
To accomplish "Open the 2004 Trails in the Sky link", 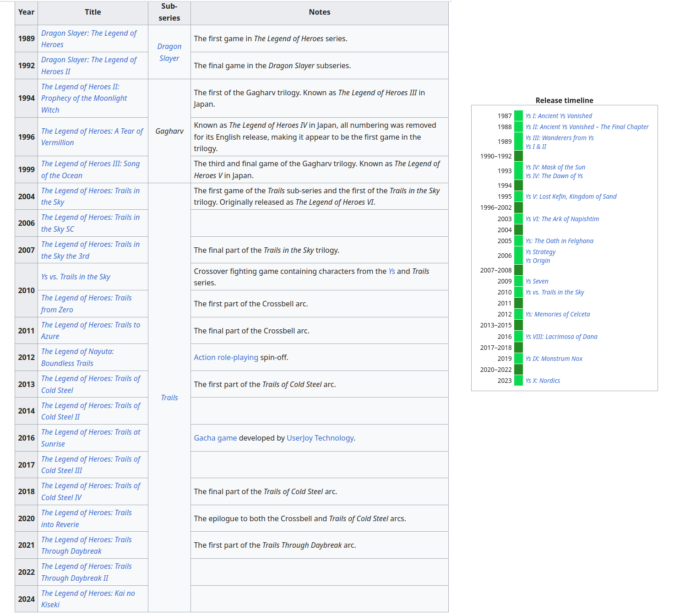I will pyautogui.click(x=90, y=196).
